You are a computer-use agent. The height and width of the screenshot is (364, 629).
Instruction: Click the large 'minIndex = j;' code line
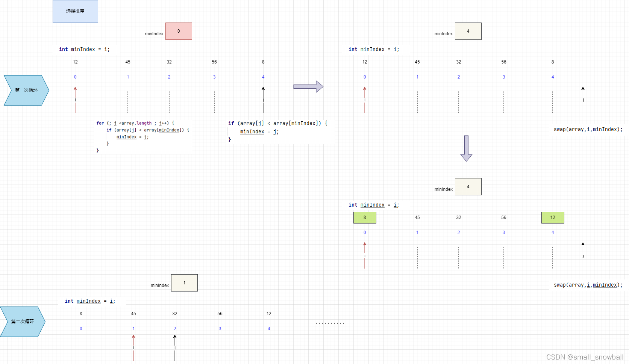click(259, 132)
